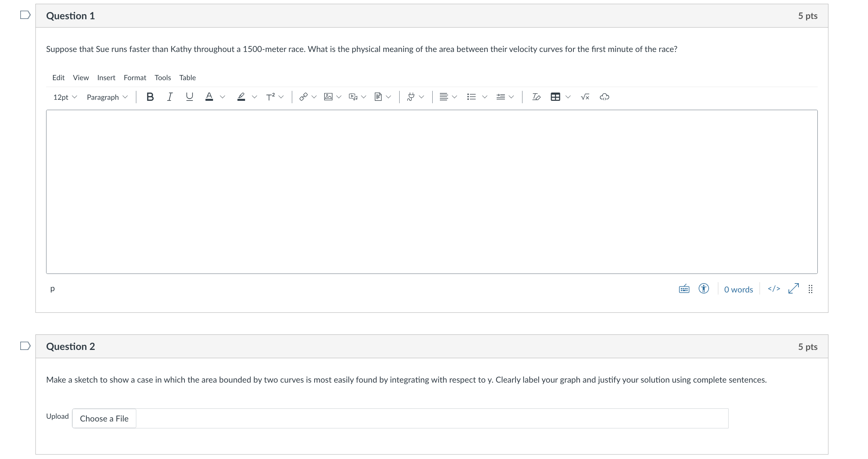Click the 0 words counter
The image size is (868, 459).
[738, 290]
